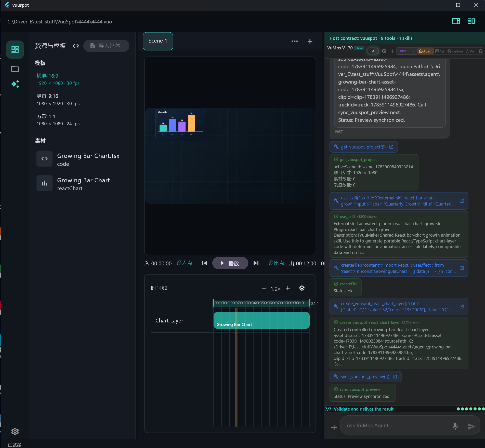Select Ask mode
Viewport: 485px width, 448px height.
(440, 51)
